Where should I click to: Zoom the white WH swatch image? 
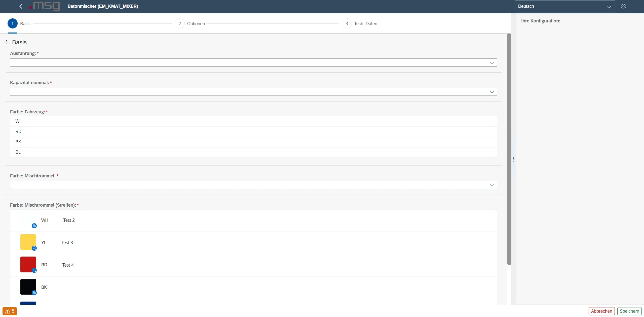coord(34,226)
